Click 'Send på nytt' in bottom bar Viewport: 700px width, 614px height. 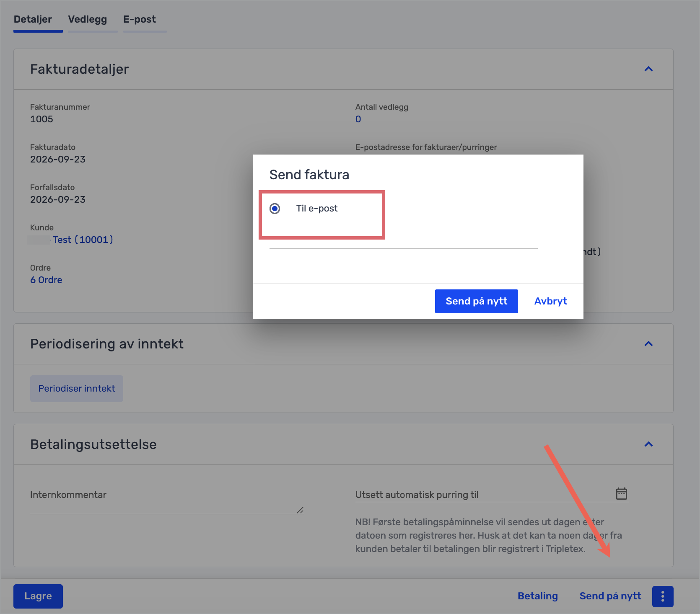(x=610, y=596)
